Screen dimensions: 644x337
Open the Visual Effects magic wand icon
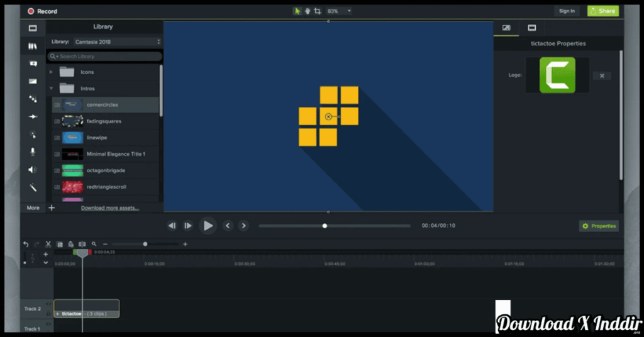pos(33,187)
